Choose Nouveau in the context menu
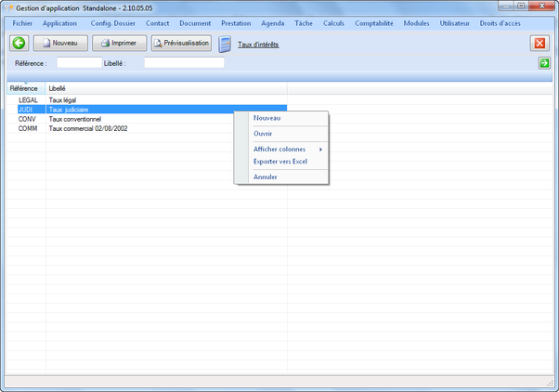The image size is (559, 392). (x=266, y=118)
